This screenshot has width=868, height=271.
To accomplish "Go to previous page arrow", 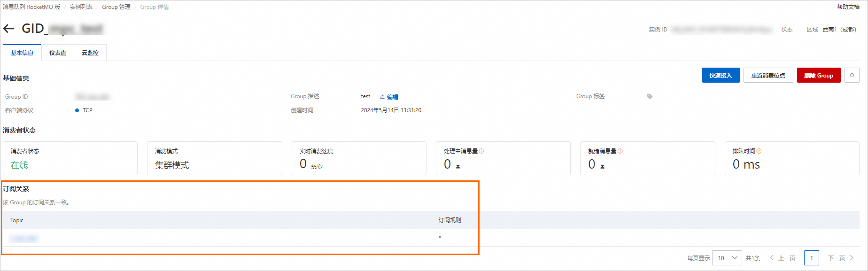I will [x=772, y=258].
